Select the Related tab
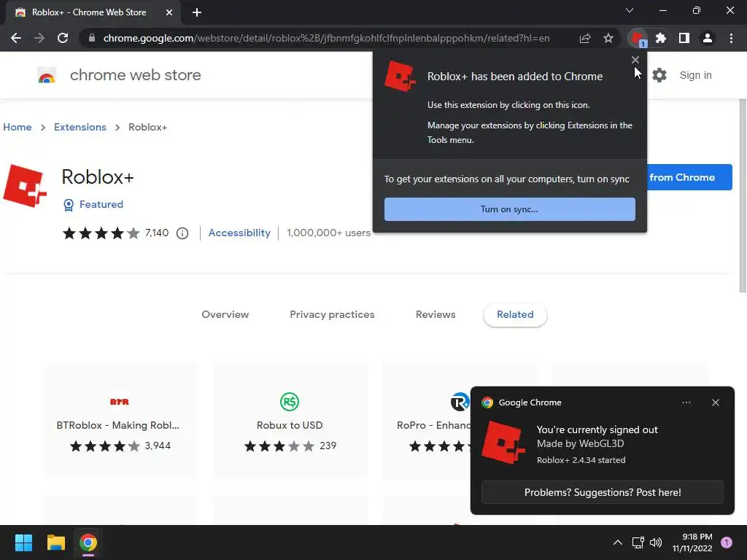The height and width of the screenshot is (560, 747). coord(515,314)
